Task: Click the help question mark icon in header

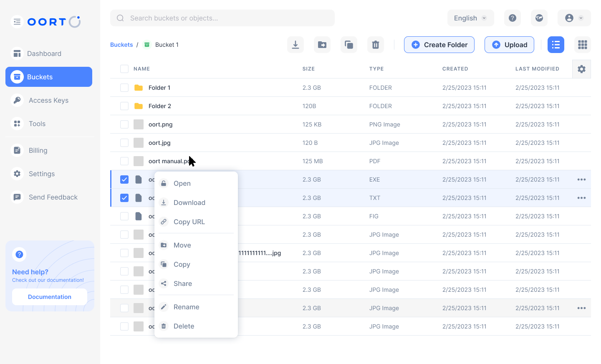Action: click(x=513, y=18)
